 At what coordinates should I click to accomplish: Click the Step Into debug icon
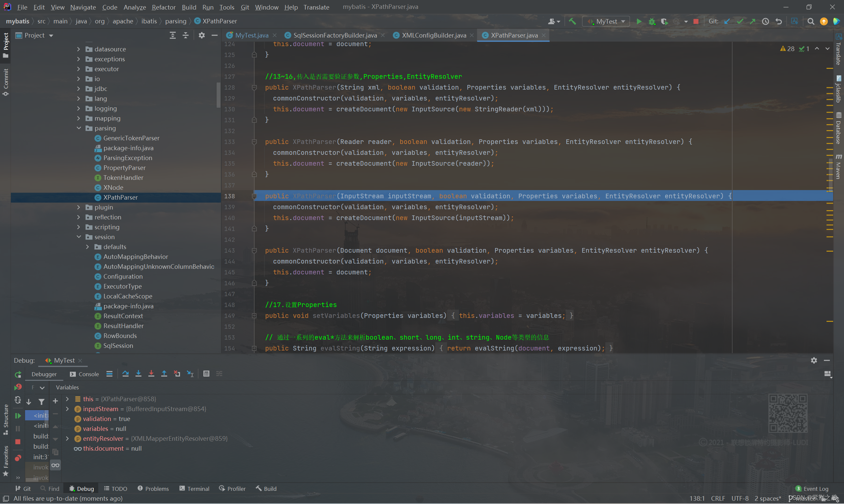pos(138,374)
